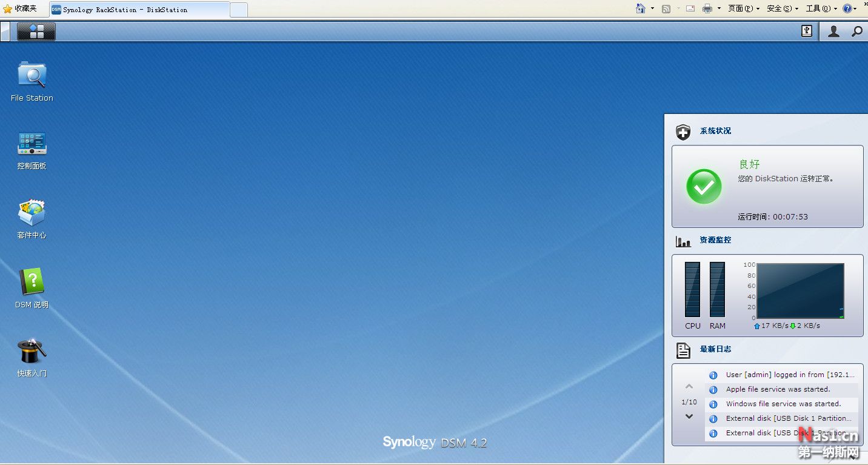
Task: Expand the help icon dropdown arrow
Action: pyautogui.click(x=855, y=8)
